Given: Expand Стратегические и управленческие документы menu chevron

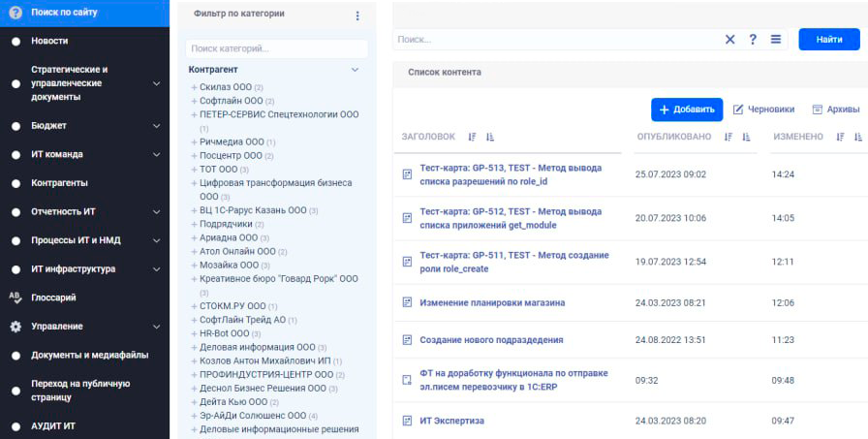Looking at the screenshot, I should pyautogui.click(x=157, y=83).
